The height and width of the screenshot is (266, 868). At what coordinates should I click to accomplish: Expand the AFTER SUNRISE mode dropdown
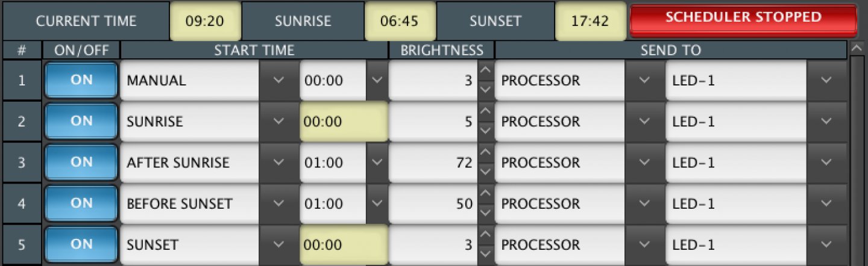click(278, 162)
